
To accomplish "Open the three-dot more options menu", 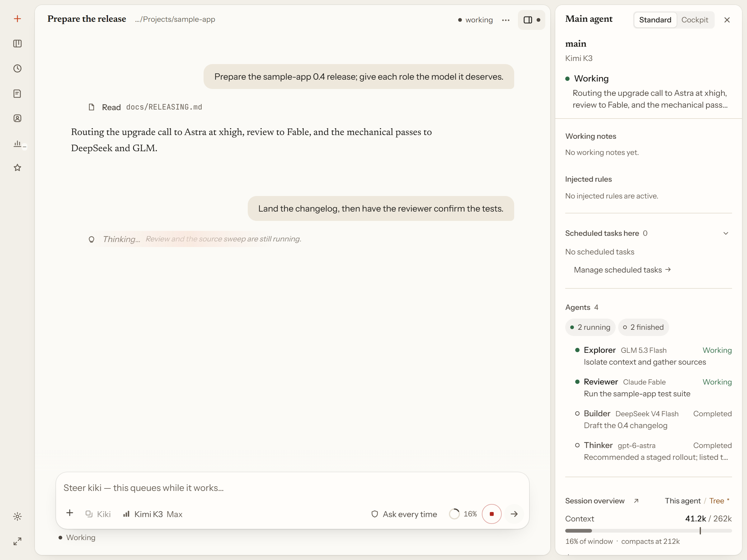I will (x=505, y=20).
